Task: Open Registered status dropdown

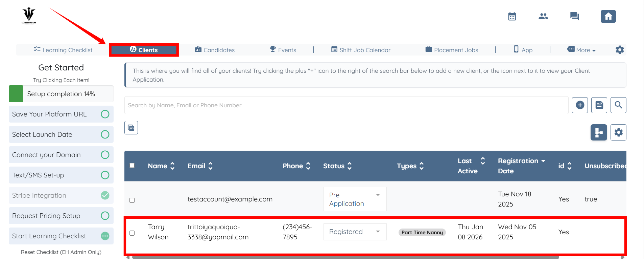Action: coord(355,232)
